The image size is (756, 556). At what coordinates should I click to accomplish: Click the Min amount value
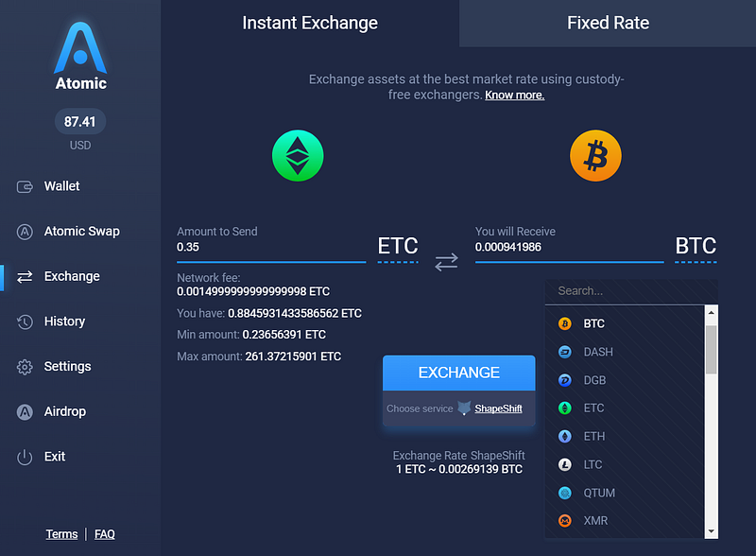pos(284,335)
